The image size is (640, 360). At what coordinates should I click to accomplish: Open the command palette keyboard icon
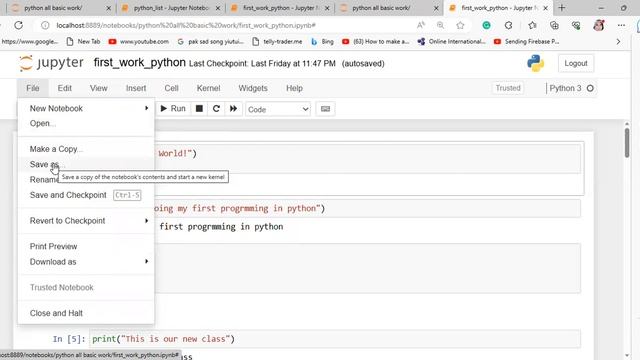tap(325, 109)
